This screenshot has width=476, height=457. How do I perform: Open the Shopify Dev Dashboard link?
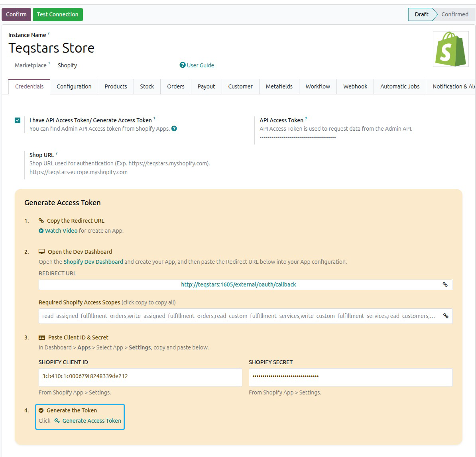(x=93, y=262)
